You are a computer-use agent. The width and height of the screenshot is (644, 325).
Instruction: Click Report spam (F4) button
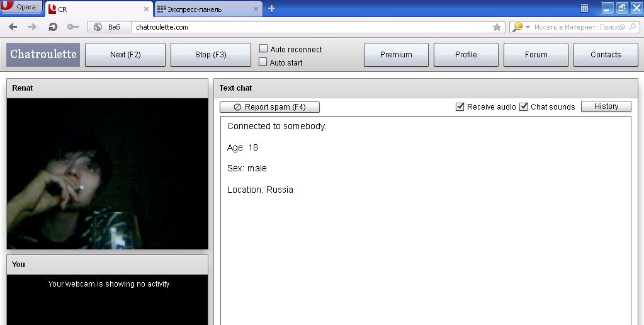(x=269, y=107)
